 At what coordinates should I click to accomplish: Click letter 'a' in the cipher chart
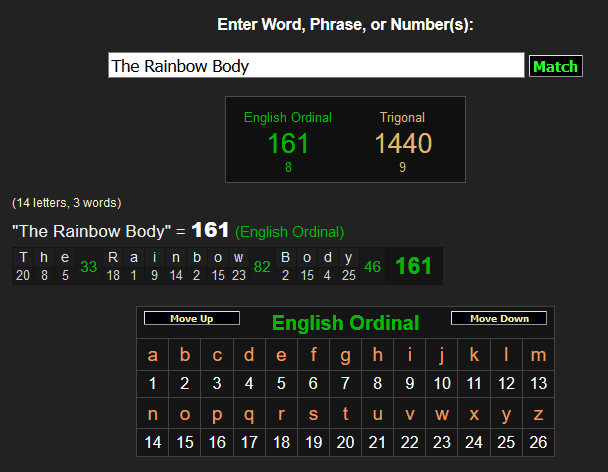(x=153, y=355)
